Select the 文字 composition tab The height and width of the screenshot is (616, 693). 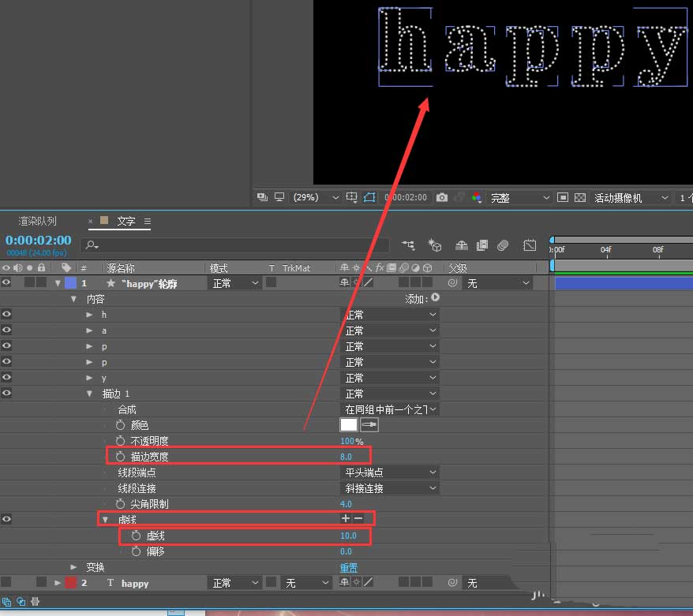[126, 222]
